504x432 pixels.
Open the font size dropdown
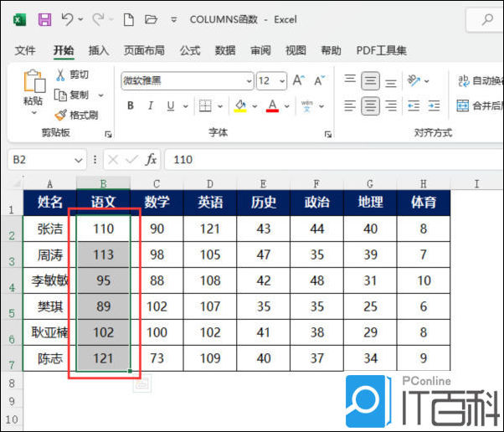[282, 81]
